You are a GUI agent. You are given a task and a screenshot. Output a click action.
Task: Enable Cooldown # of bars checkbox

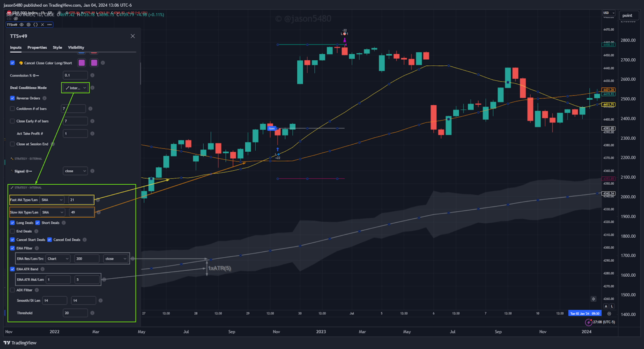pyautogui.click(x=12, y=109)
